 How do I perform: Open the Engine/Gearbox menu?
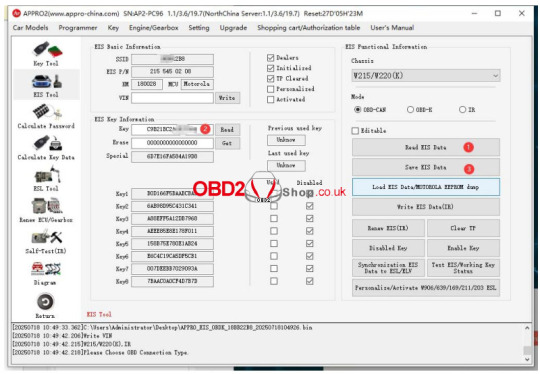[154, 28]
